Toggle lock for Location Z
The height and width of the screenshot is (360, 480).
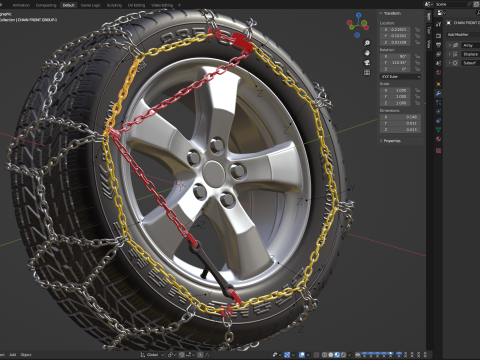click(x=417, y=42)
